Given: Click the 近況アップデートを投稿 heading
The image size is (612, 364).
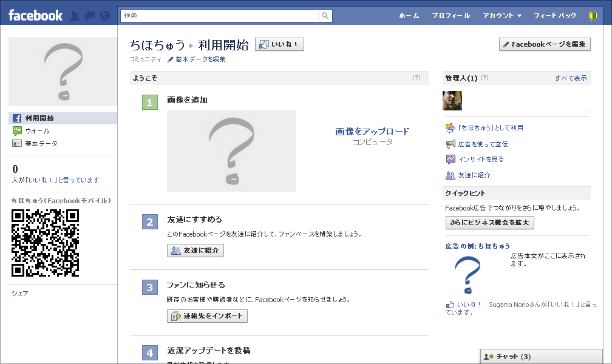Looking at the screenshot, I should coord(209,350).
